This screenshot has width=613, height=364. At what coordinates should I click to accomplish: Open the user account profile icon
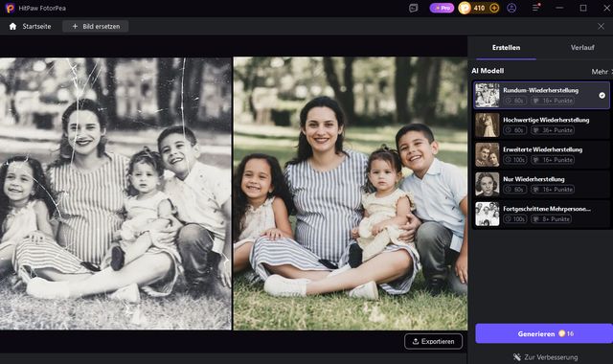511,8
